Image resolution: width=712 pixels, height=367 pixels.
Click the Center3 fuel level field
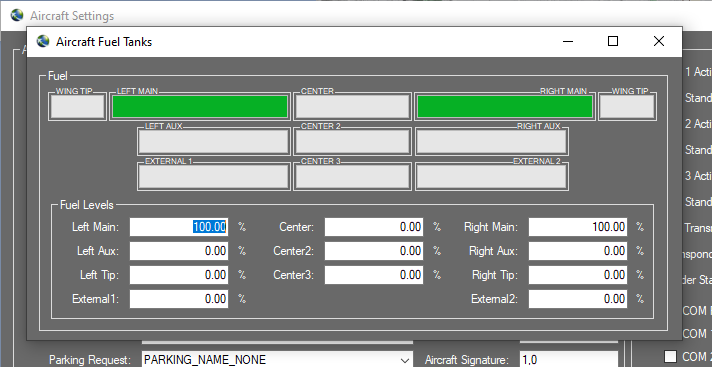coord(374,275)
